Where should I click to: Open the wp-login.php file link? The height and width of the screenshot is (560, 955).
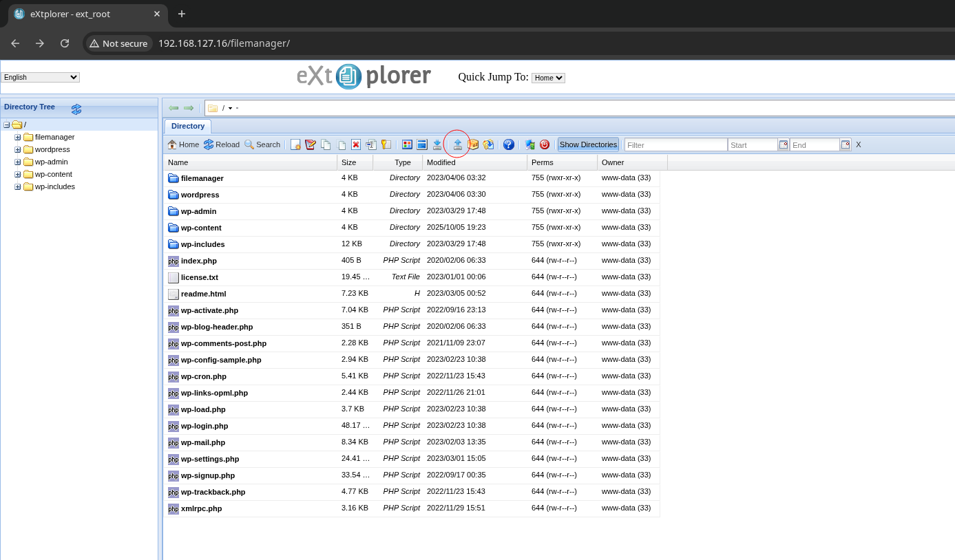click(x=204, y=426)
